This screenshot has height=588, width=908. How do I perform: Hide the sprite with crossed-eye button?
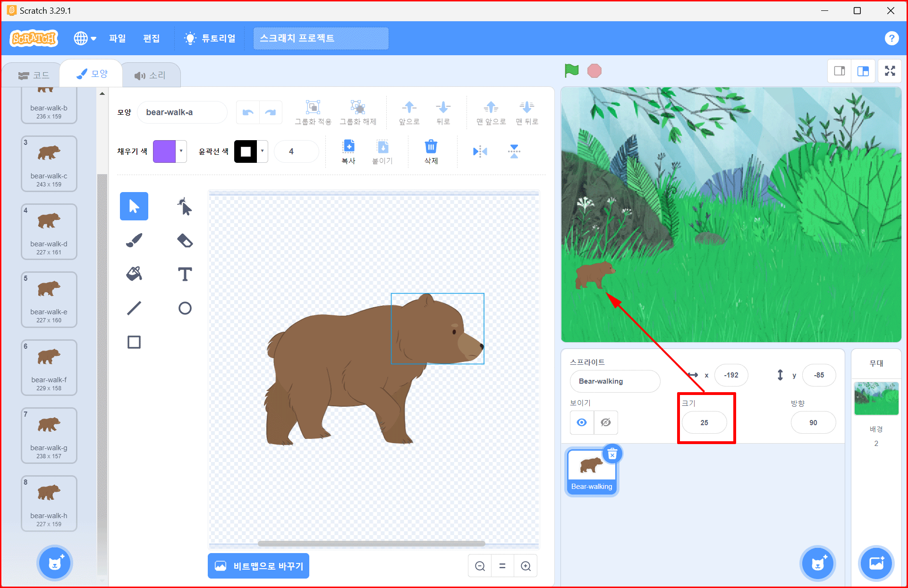[606, 422]
